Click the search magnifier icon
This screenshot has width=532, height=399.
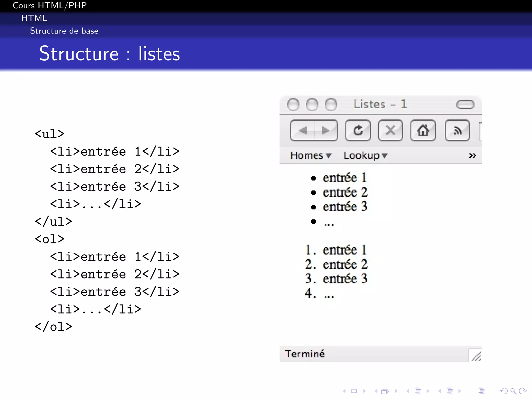pos(513,391)
